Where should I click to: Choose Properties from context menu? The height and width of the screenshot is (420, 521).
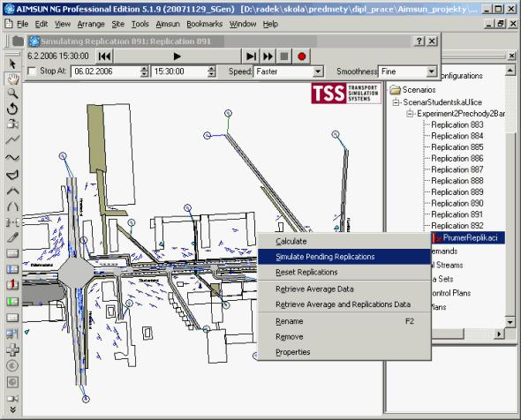[x=344, y=352]
